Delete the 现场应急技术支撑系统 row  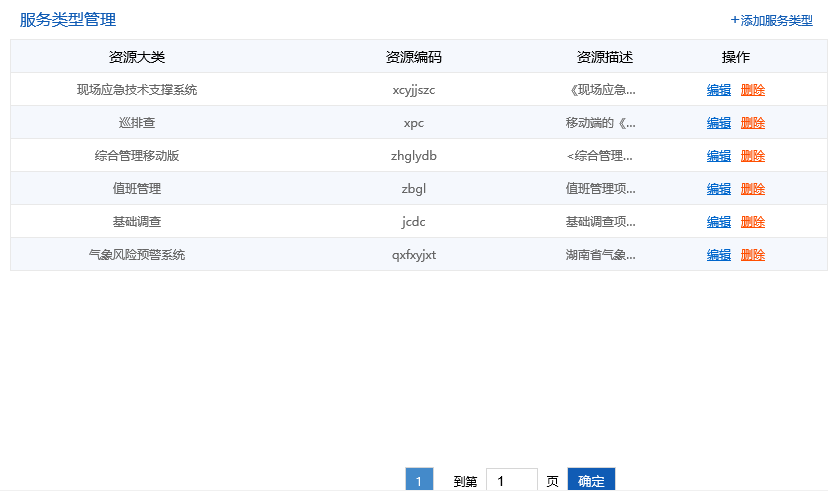(x=753, y=90)
